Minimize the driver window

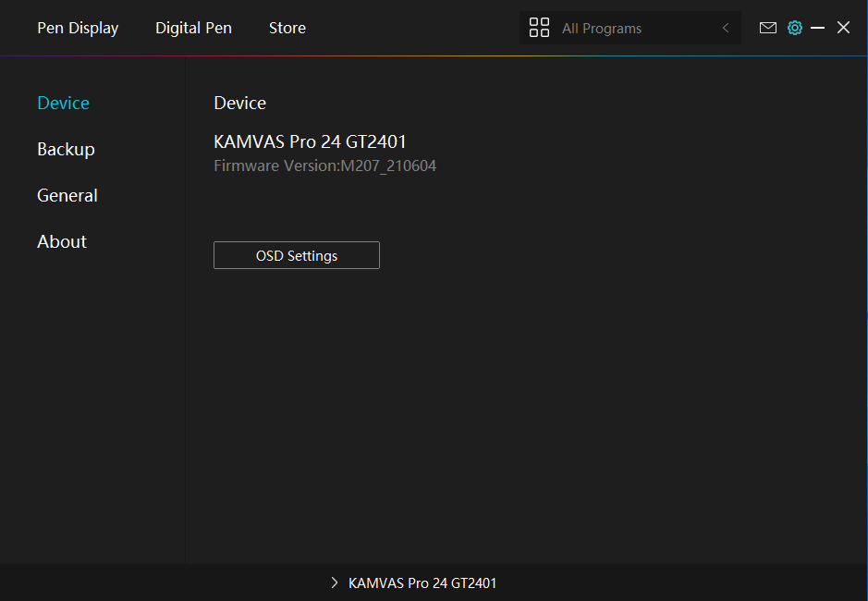coord(817,28)
